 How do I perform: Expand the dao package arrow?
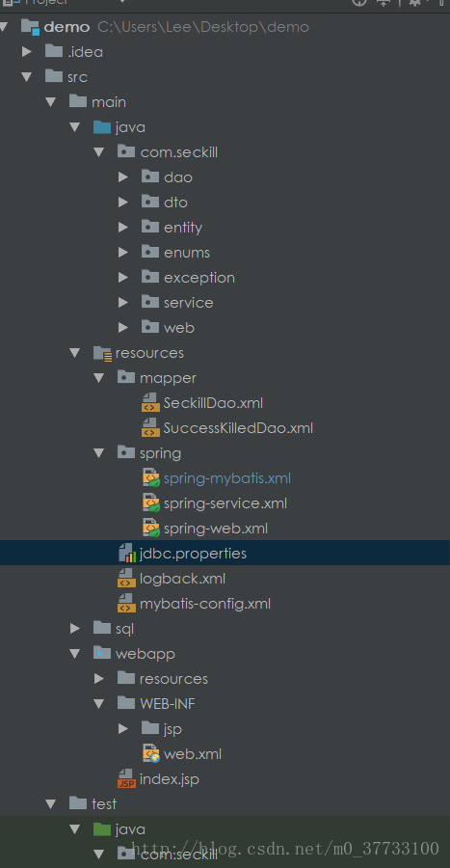click(x=123, y=177)
